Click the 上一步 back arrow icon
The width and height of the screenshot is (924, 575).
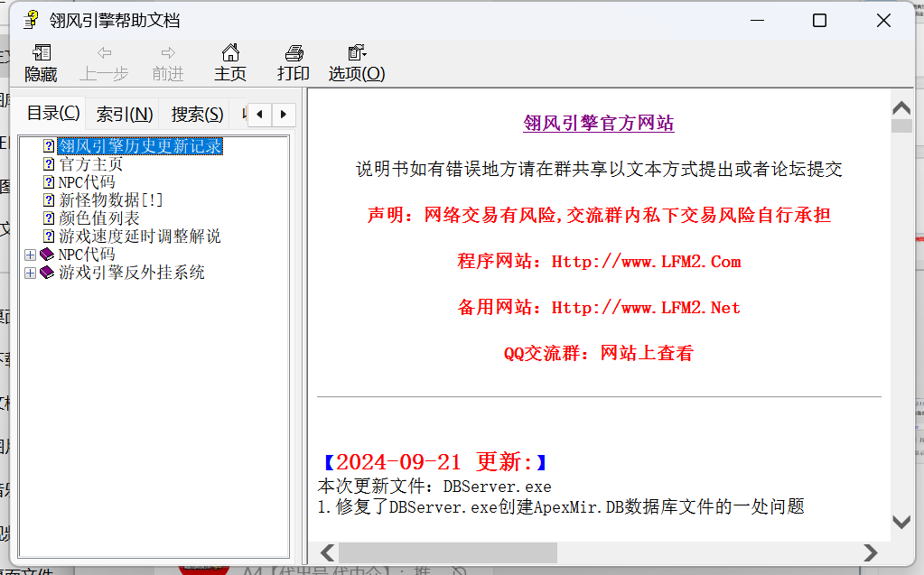[x=103, y=54]
